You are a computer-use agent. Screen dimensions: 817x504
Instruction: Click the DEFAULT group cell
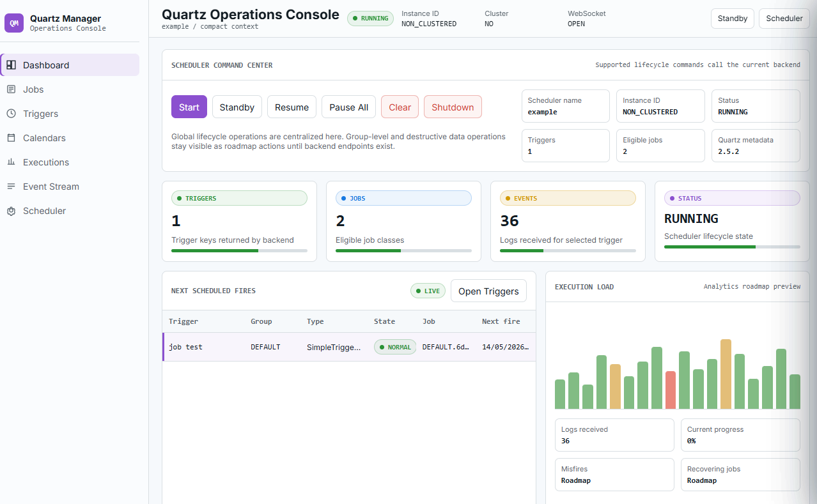[265, 347]
